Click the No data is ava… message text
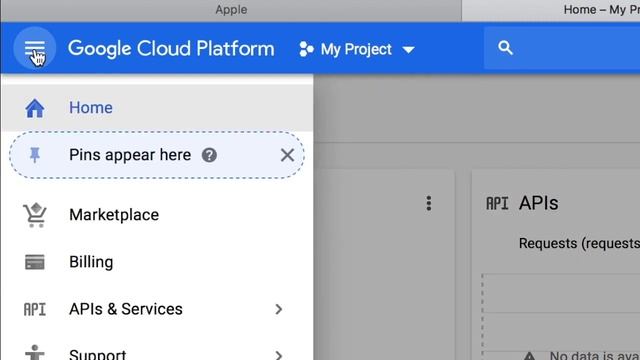The image size is (640, 360). tap(594, 356)
